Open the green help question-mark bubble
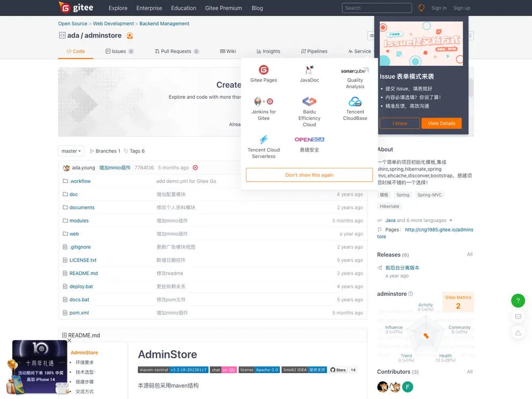This screenshot has height=399, width=532. [x=518, y=301]
